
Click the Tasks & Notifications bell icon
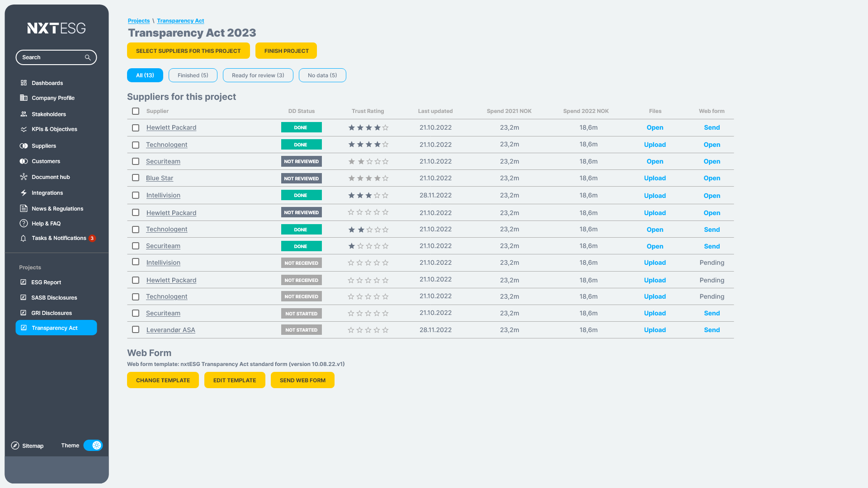[x=24, y=238]
